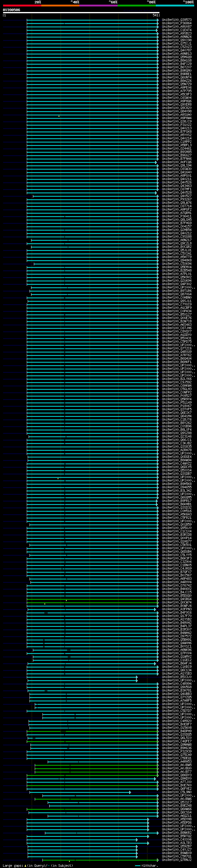The height and width of the screenshot is (868, 197).
Task: Click hit label UniRef100_A0JBW5
Action: pyautogui.click(x=177, y=765)
